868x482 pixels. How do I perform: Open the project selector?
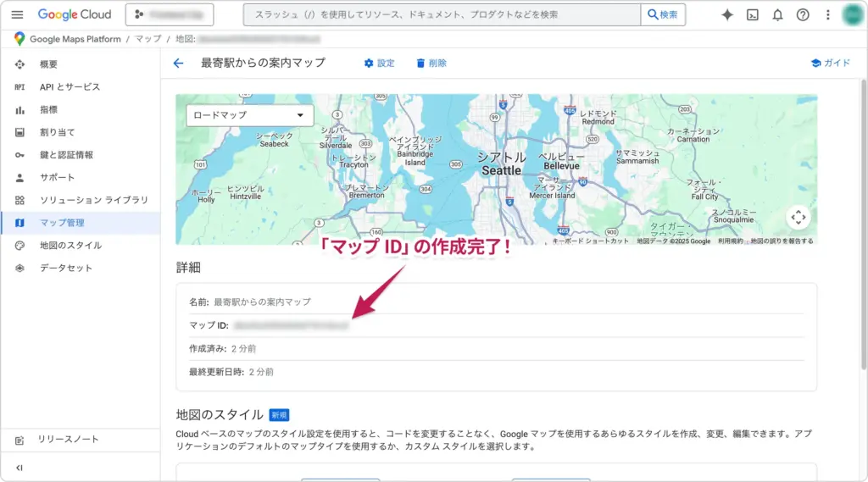pos(170,14)
